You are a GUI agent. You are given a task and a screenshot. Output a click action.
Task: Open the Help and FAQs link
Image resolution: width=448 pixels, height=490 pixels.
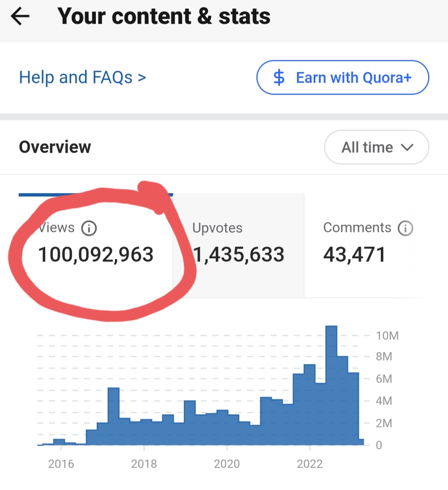click(x=83, y=77)
